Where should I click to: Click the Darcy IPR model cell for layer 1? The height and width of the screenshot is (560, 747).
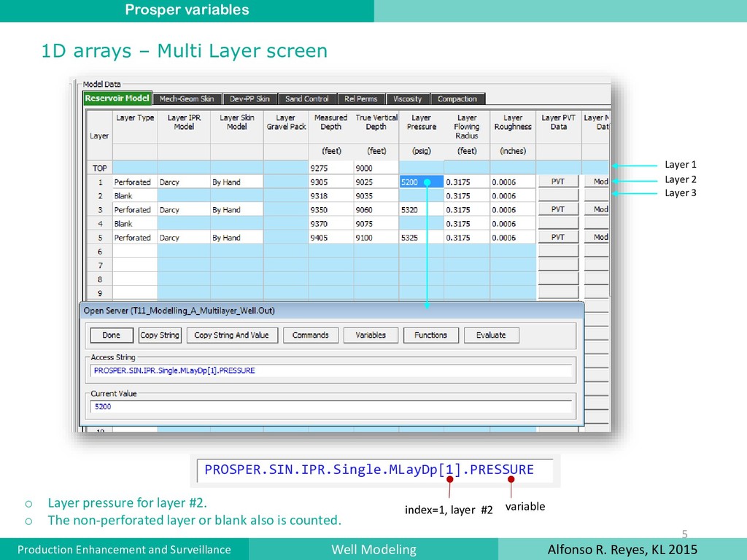184,182
